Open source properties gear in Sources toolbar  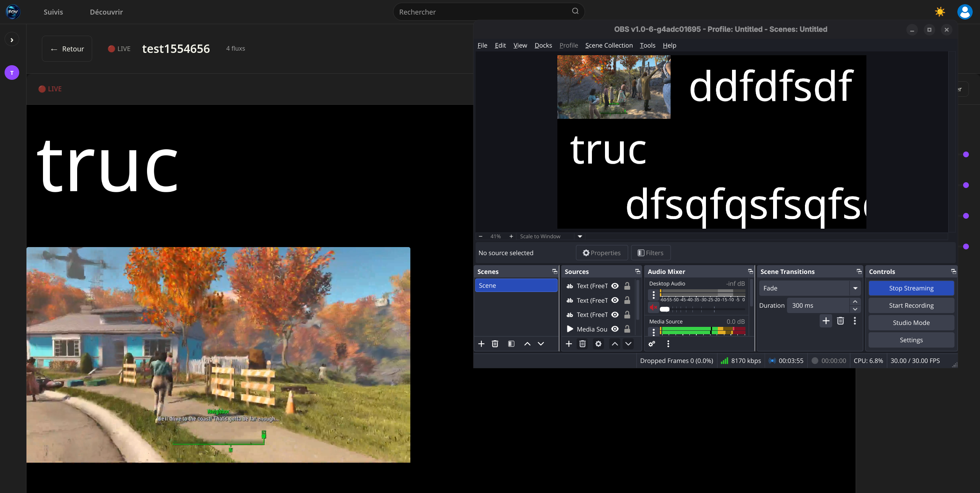tap(598, 344)
